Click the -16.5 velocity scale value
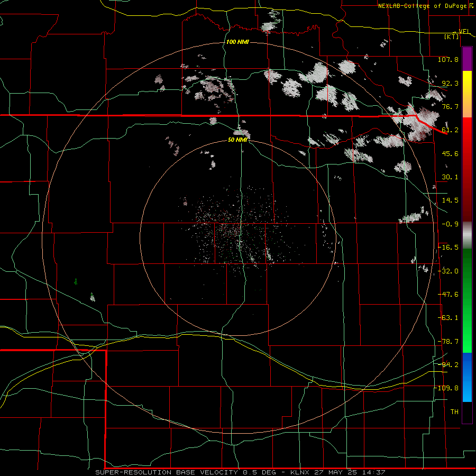This screenshot has height=476, width=476. click(x=448, y=248)
